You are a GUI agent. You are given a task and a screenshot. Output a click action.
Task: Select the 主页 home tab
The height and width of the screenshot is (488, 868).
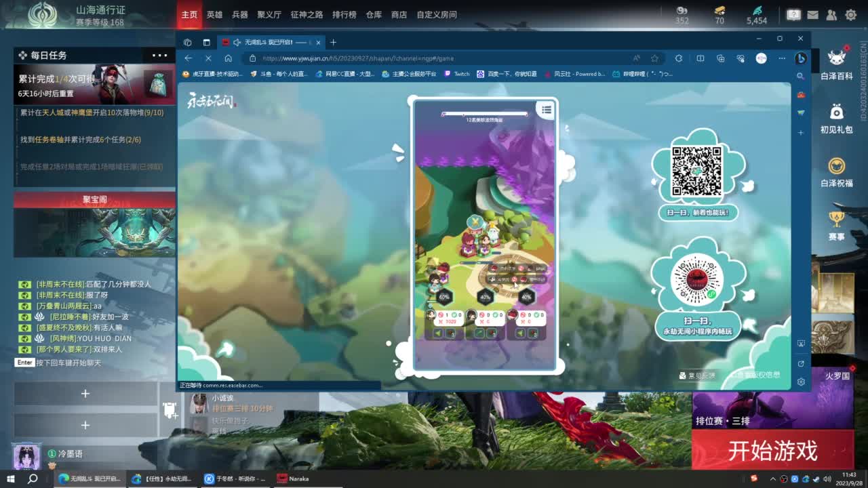[x=189, y=14]
